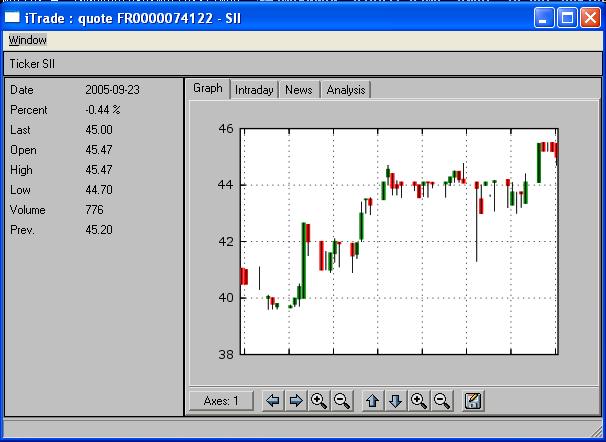Click the tall green candlestick near 40-42.6
The width and height of the screenshot is (606, 442).
click(304, 261)
